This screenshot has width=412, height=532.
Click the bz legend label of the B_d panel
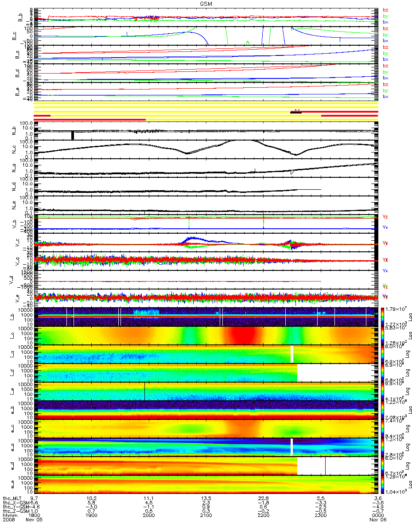pos(385,66)
